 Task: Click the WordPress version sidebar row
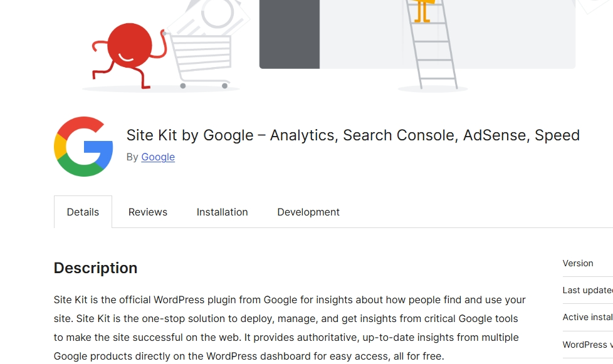coord(587,344)
